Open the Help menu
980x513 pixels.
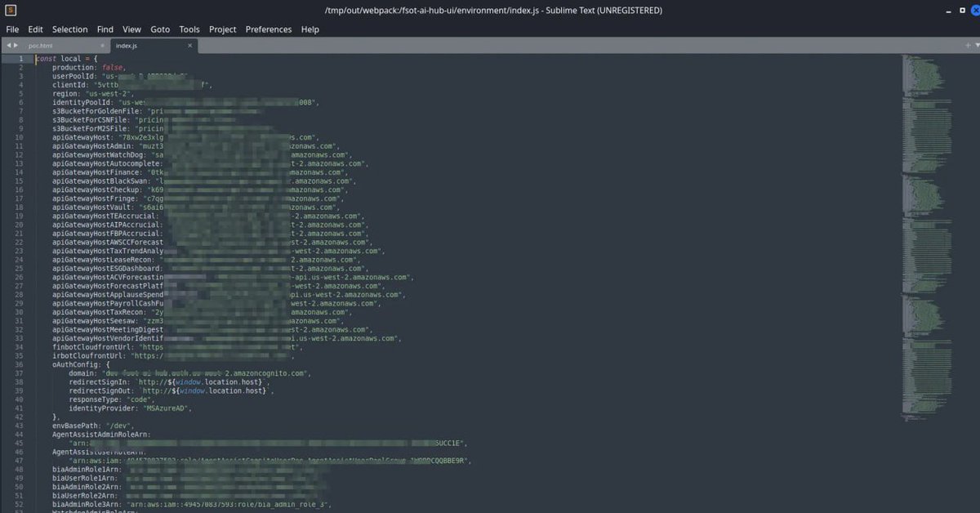310,29
